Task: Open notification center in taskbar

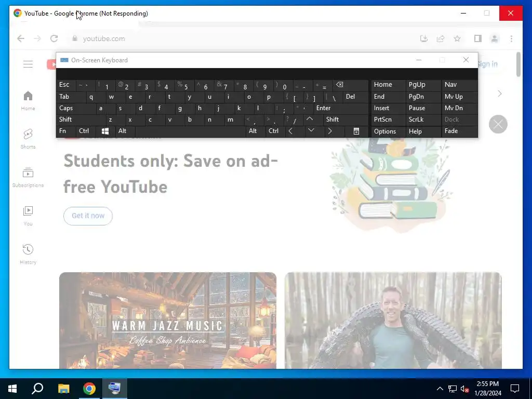Action: [x=515, y=389]
